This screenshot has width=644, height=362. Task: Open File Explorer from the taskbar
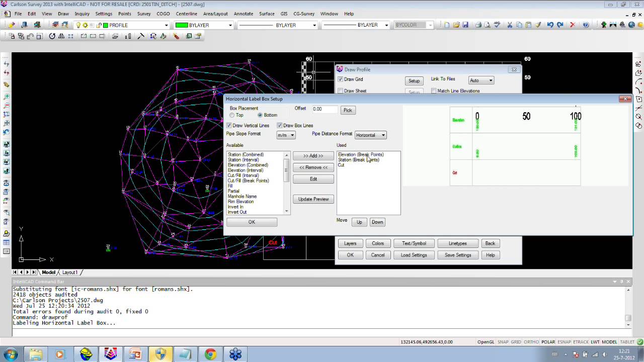[x=35, y=354]
